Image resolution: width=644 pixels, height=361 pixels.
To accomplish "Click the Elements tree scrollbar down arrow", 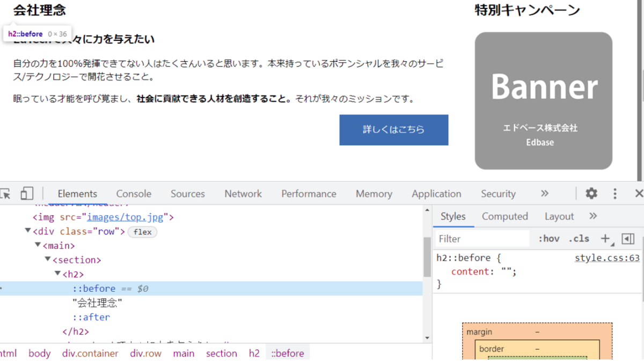I will pos(427,338).
